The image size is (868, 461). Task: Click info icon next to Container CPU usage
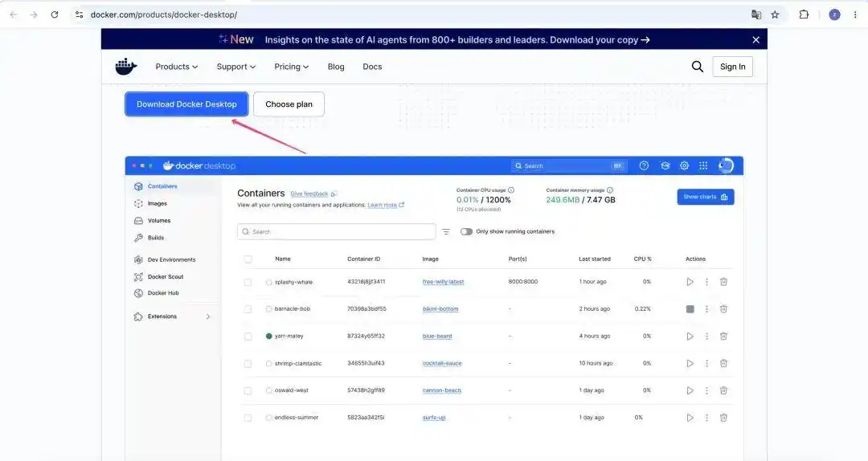(x=511, y=190)
